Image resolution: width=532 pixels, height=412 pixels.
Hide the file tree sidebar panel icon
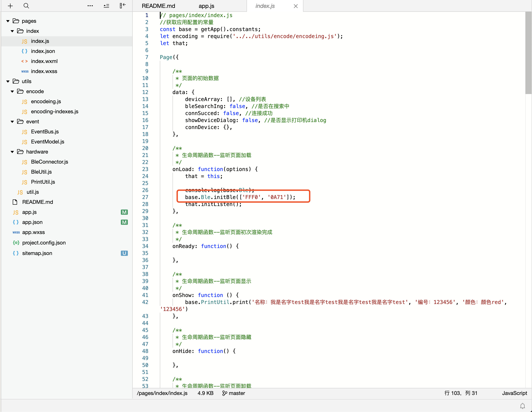click(123, 6)
